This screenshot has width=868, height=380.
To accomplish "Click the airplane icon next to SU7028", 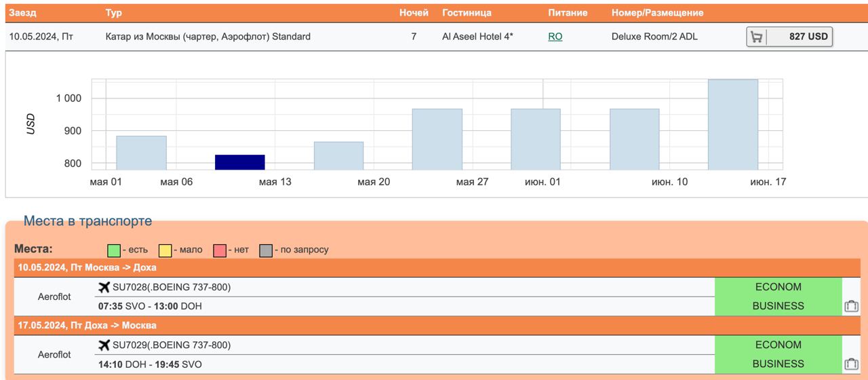I will click(104, 287).
